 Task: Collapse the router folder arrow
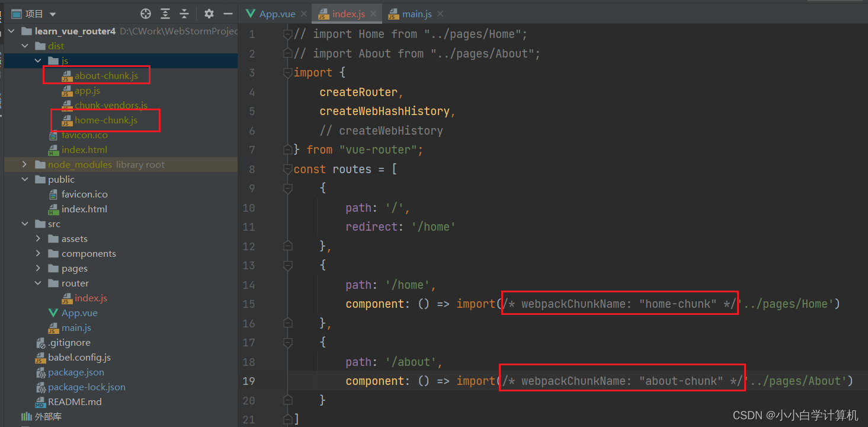coord(38,283)
